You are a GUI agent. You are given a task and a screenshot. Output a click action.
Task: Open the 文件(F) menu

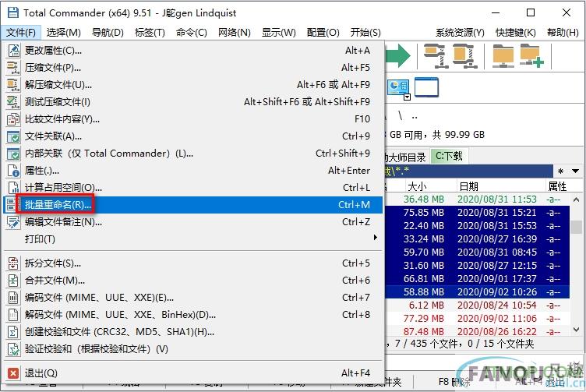point(21,33)
